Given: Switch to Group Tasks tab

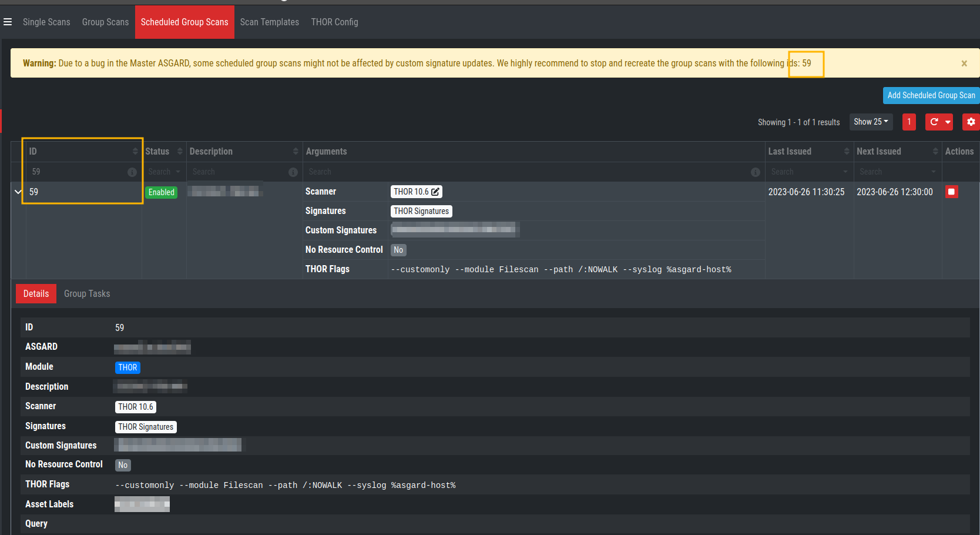Looking at the screenshot, I should 87,293.
